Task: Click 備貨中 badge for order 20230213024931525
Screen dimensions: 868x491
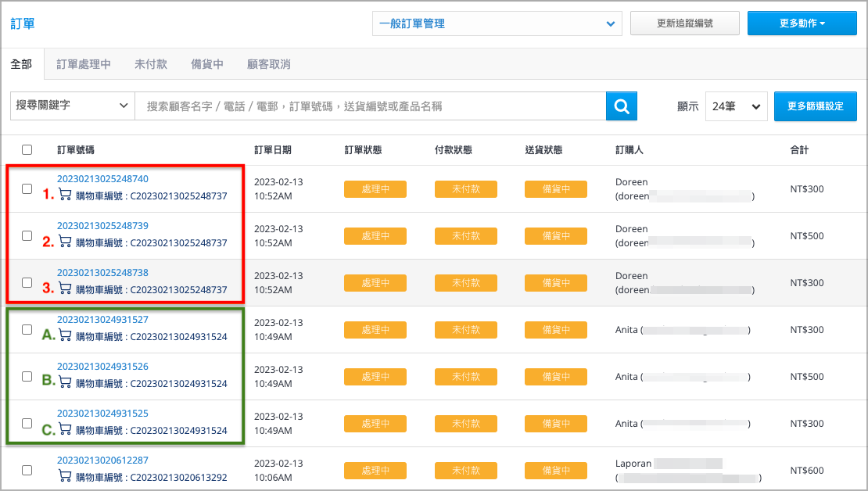Action: click(556, 424)
